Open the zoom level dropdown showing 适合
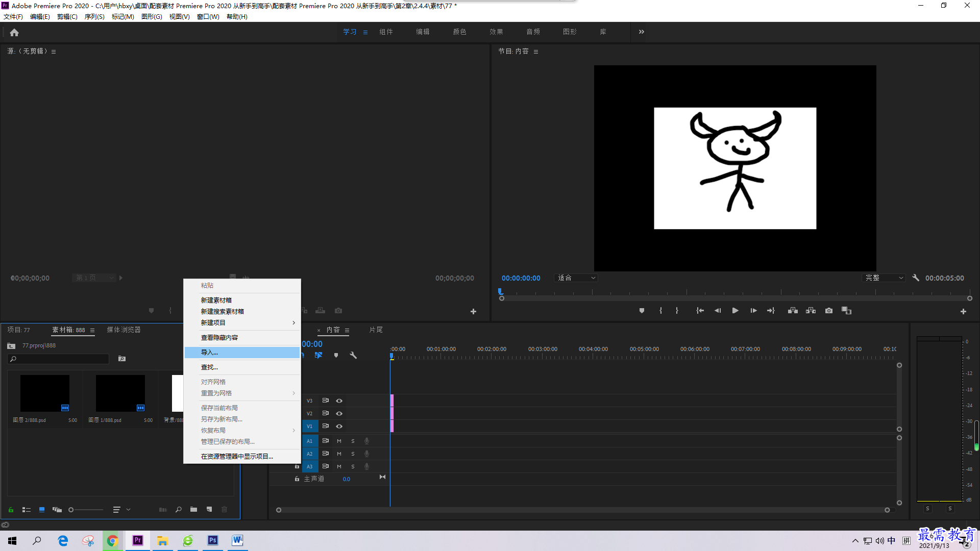Viewport: 980px width, 551px height. 576,278
